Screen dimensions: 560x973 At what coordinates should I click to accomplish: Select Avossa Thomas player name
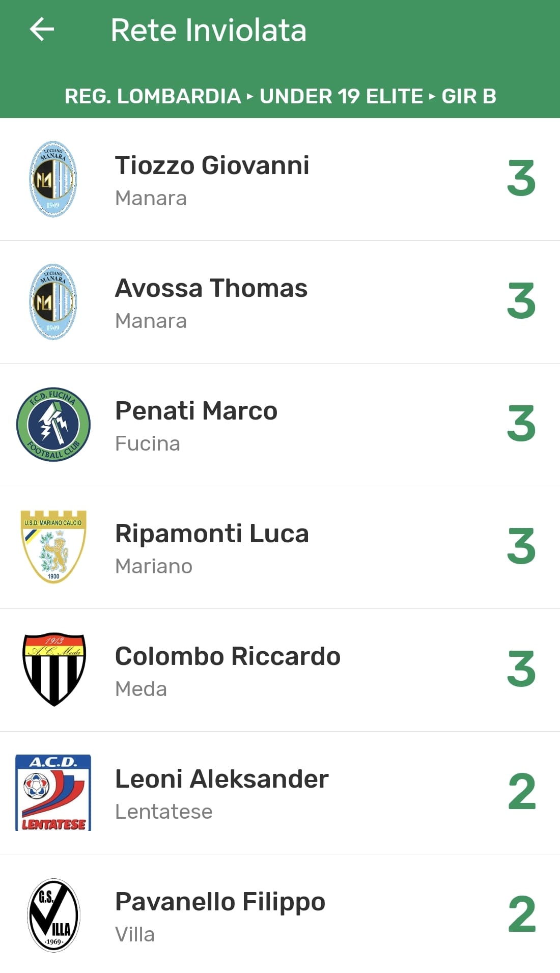211,288
